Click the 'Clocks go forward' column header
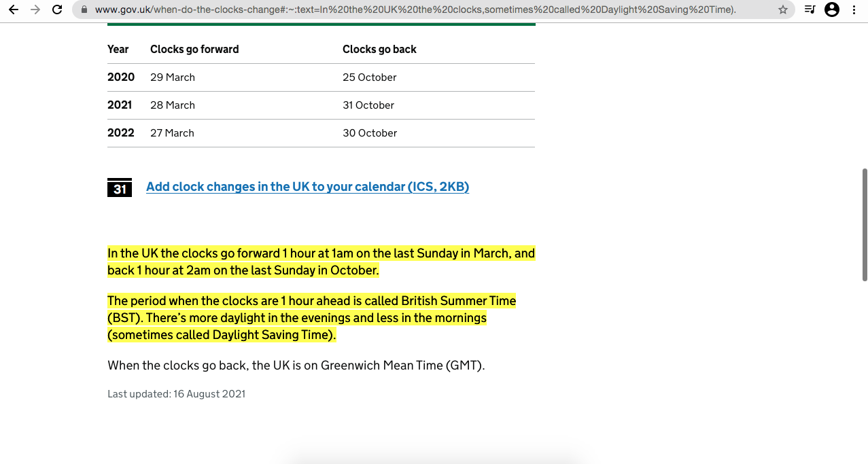The image size is (868, 464). point(194,50)
